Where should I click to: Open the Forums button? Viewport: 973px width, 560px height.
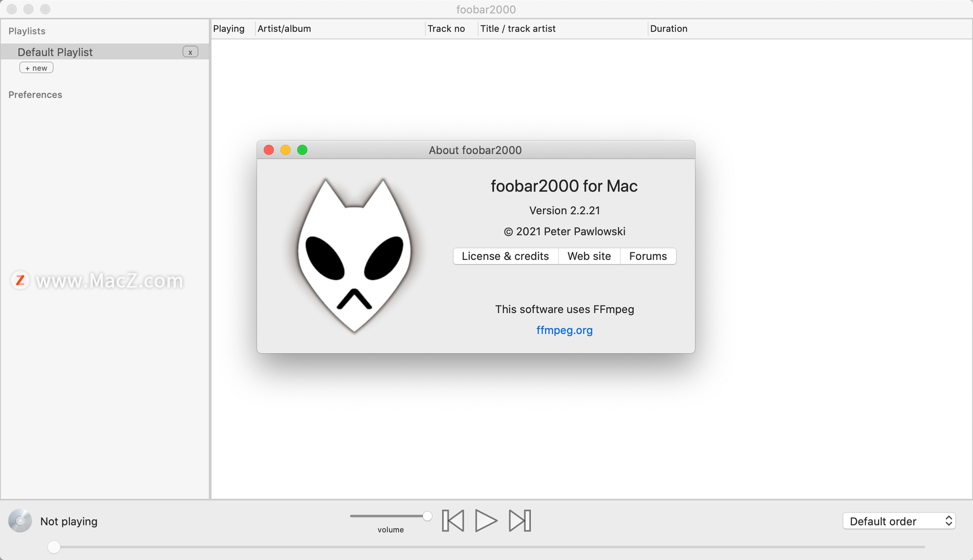(648, 256)
